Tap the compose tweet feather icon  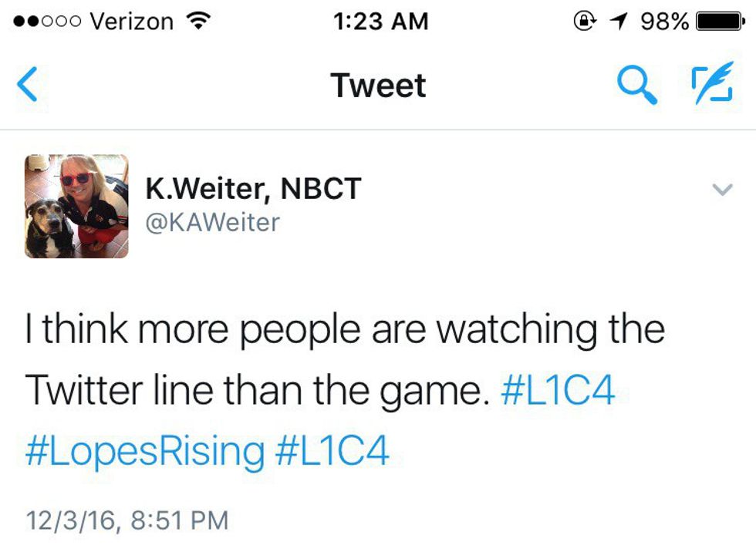tap(710, 85)
